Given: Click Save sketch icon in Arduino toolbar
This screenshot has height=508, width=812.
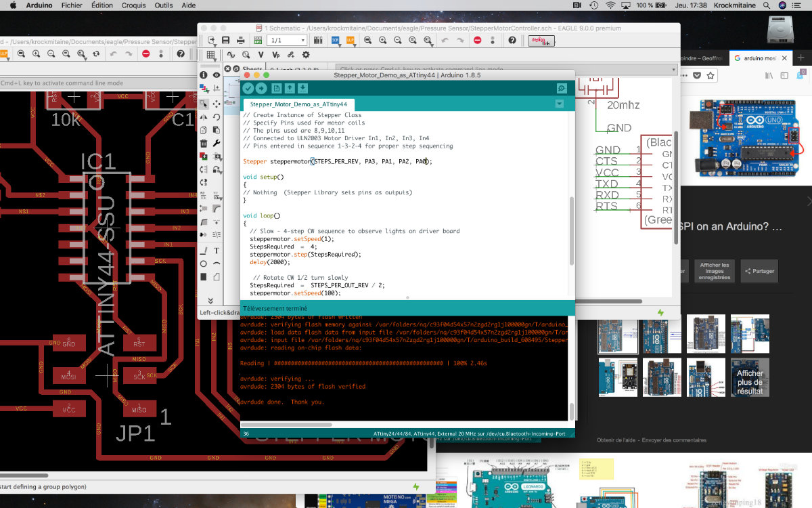Looking at the screenshot, I should tap(303, 88).
